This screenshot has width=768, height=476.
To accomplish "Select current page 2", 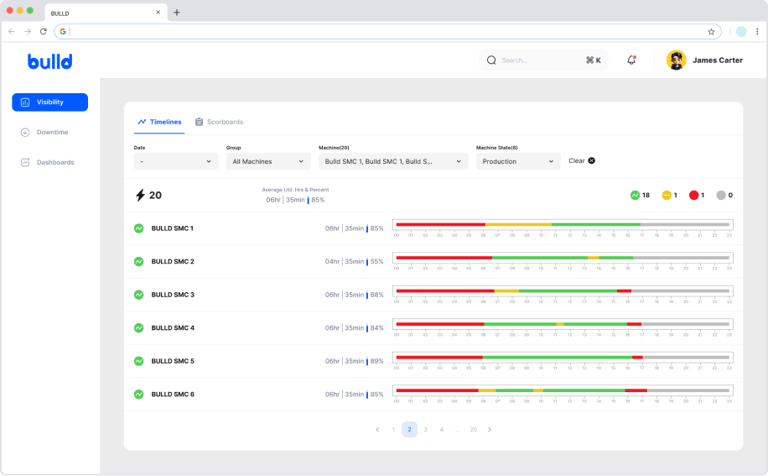I will point(409,429).
